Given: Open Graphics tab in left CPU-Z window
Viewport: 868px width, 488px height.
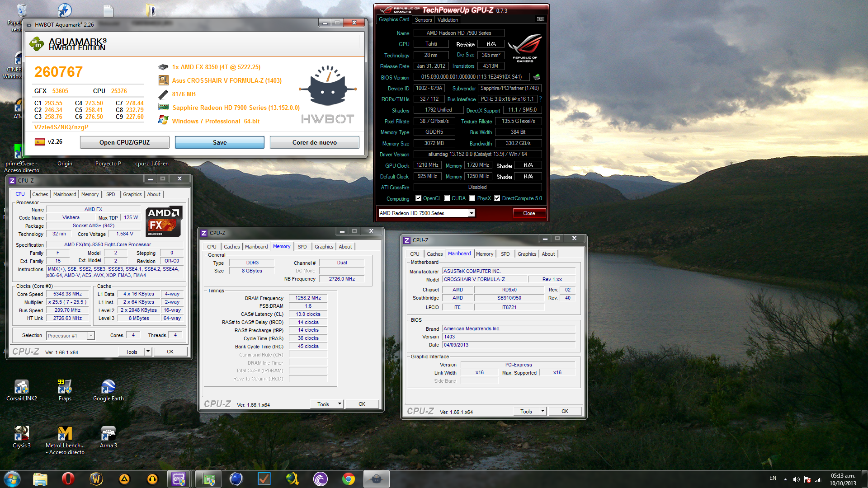Looking at the screenshot, I should point(132,194).
